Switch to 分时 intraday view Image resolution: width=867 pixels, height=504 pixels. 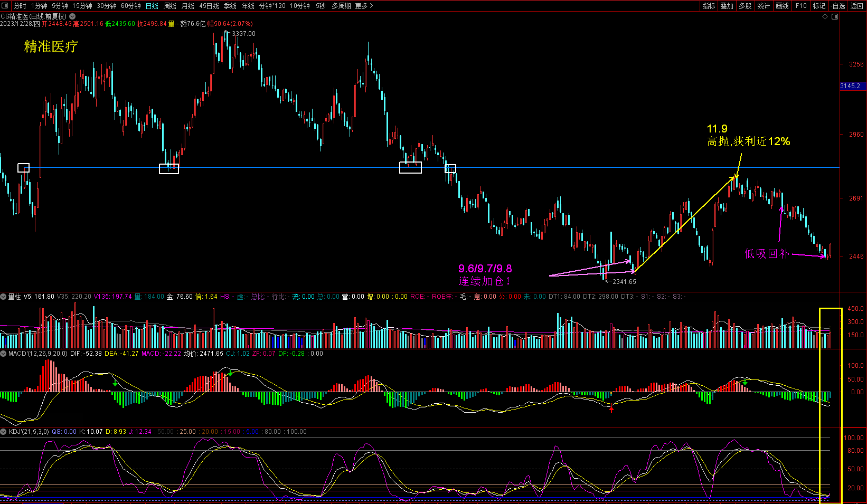20,6
